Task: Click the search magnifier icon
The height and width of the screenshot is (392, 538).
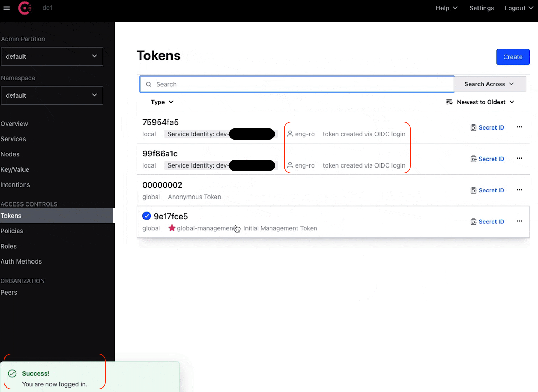Action: pos(149,84)
